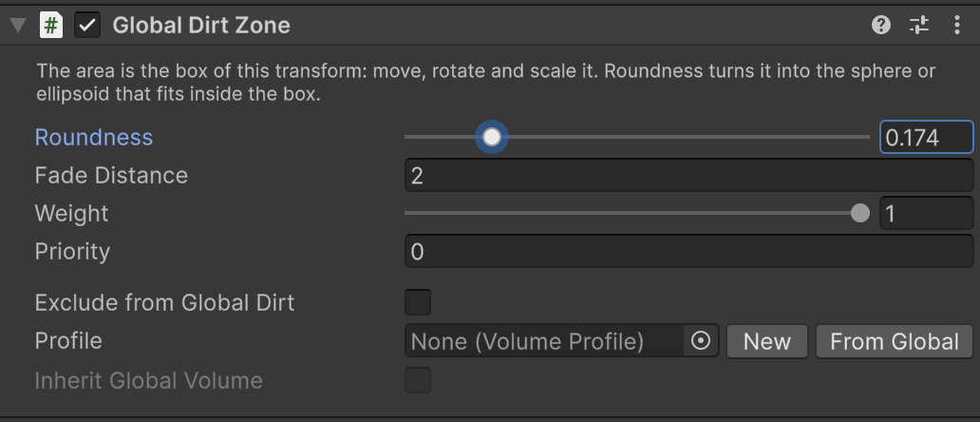Disable the Global Dirt Zone component checkbox

click(87, 26)
